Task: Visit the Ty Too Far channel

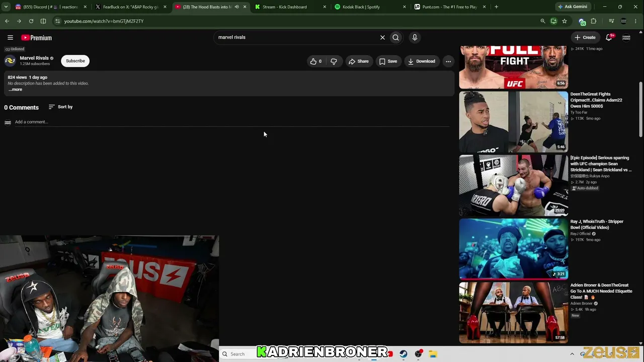Action: [x=579, y=113]
